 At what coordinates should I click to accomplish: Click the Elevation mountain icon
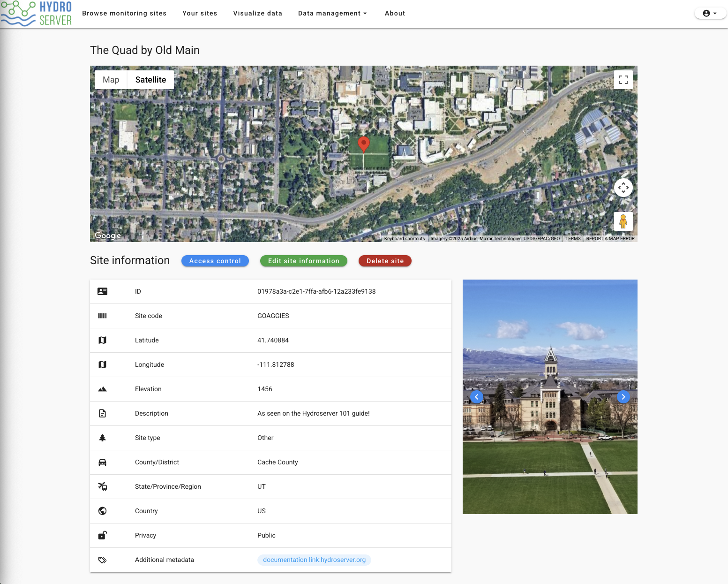(x=102, y=389)
